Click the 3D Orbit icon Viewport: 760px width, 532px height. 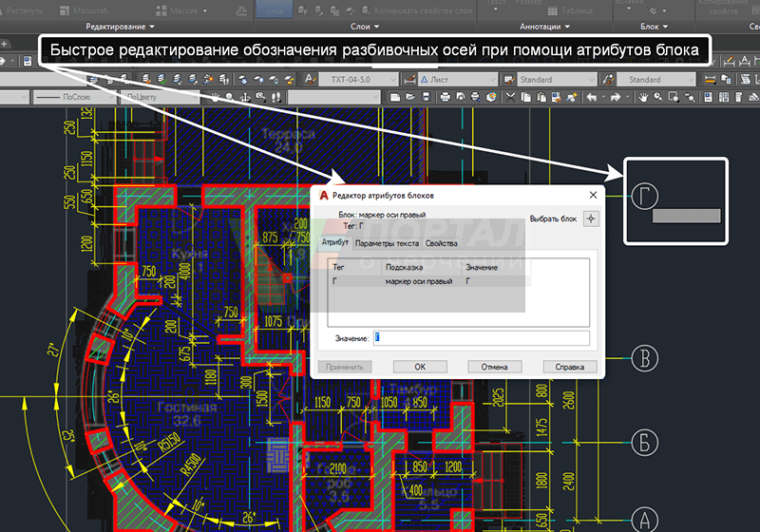point(245,98)
